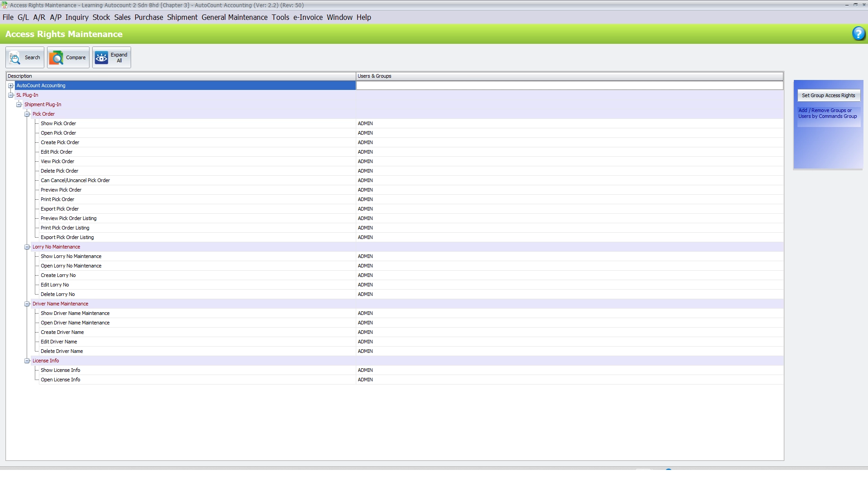This screenshot has height=488, width=868.
Task: Collapse the Driver Name Maintenance node
Action: (x=27, y=304)
